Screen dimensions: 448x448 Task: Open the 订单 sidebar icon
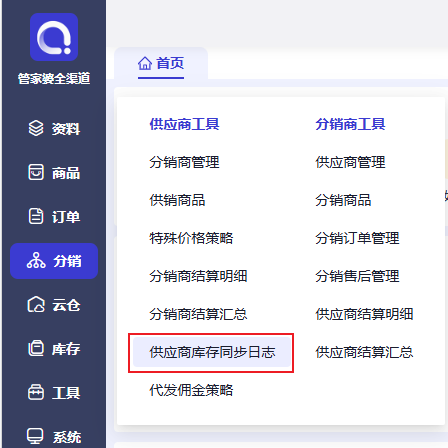coord(36,216)
